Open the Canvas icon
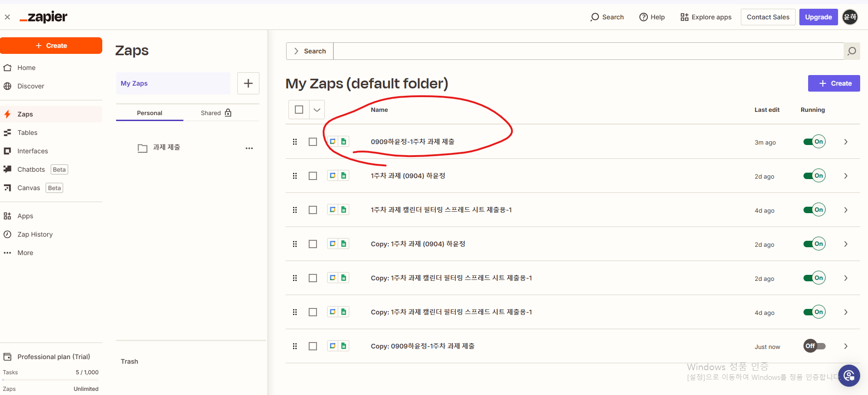 pos(7,188)
